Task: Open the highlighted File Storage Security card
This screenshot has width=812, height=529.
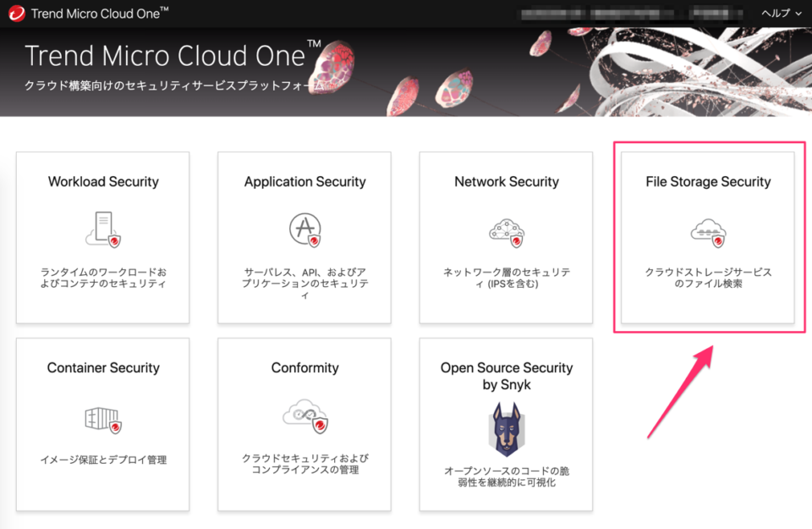Action: tap(707, 237)
